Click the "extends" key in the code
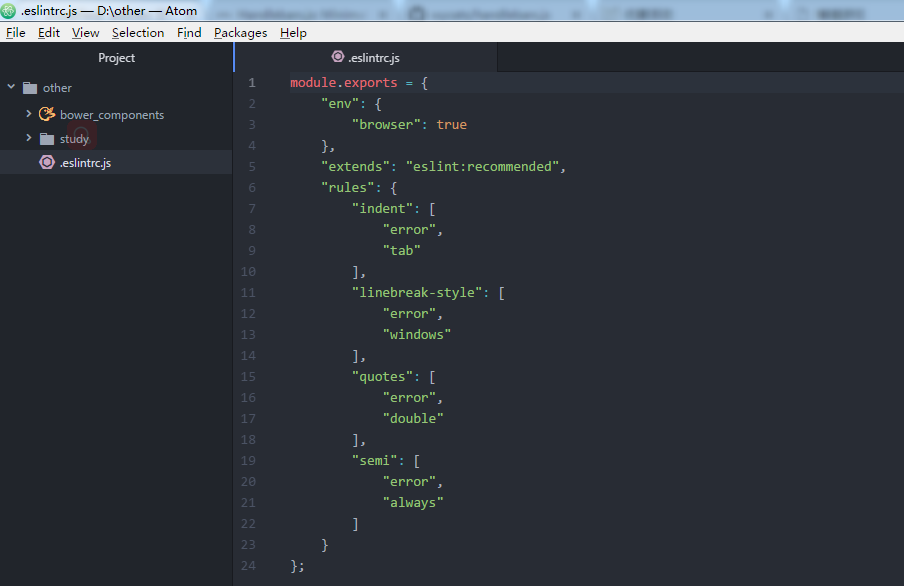904x586 pixels. click(355, 167)
